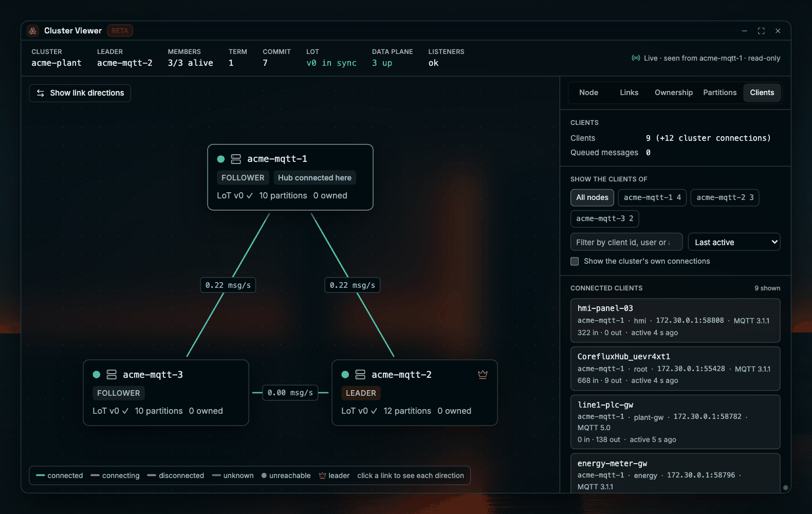
Task: Click the Hub connected here badge
Action: [x=315, y=178]
